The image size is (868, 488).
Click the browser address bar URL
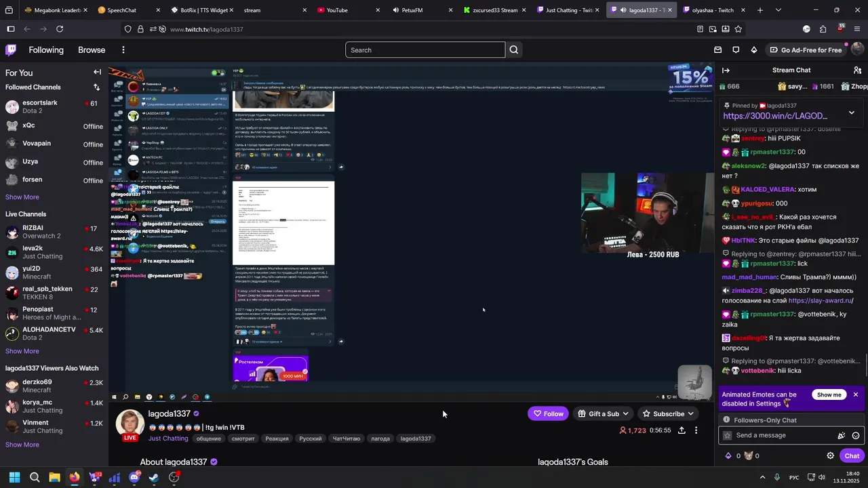206,29
